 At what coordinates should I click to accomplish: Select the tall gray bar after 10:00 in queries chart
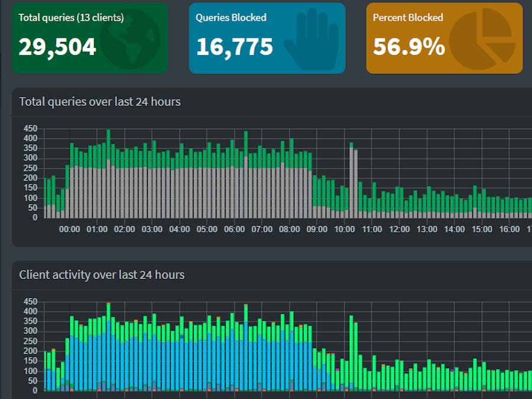point(351,183)
